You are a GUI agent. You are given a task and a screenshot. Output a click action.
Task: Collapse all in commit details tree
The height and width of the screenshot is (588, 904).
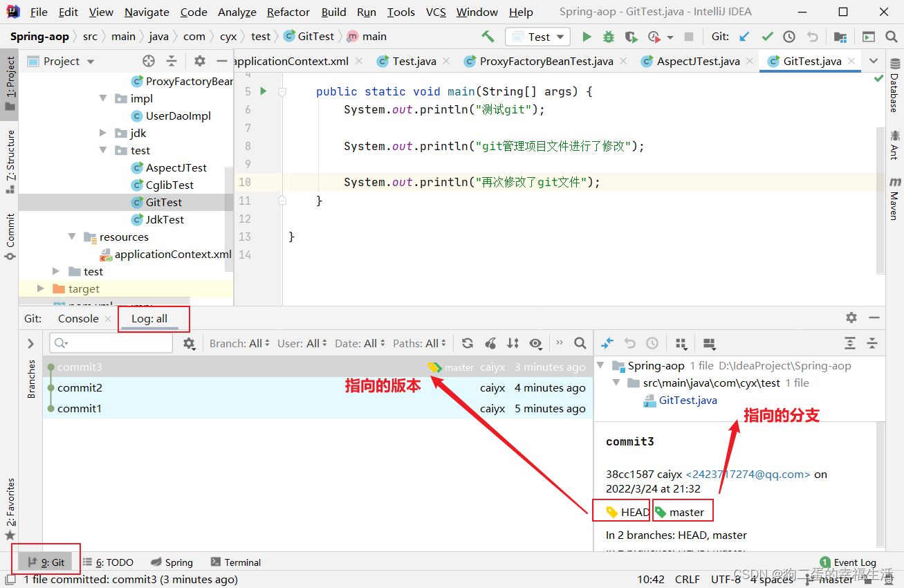(872, 343)
